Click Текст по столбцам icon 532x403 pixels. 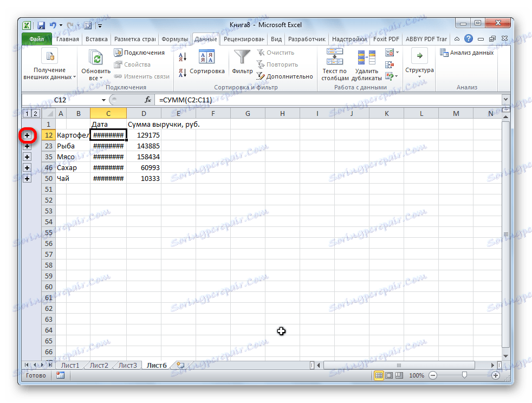tap(335, 57)
